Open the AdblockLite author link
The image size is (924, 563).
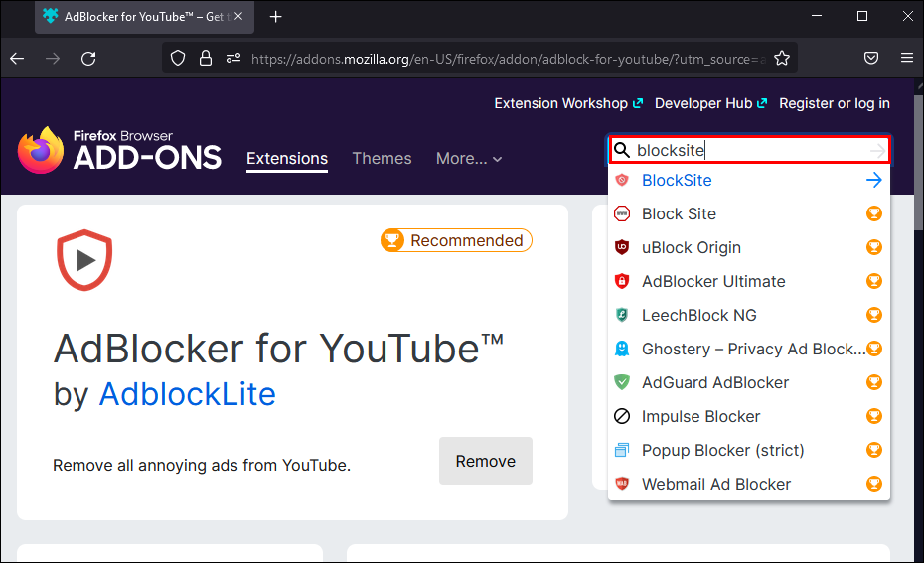(x=188, y=394)
